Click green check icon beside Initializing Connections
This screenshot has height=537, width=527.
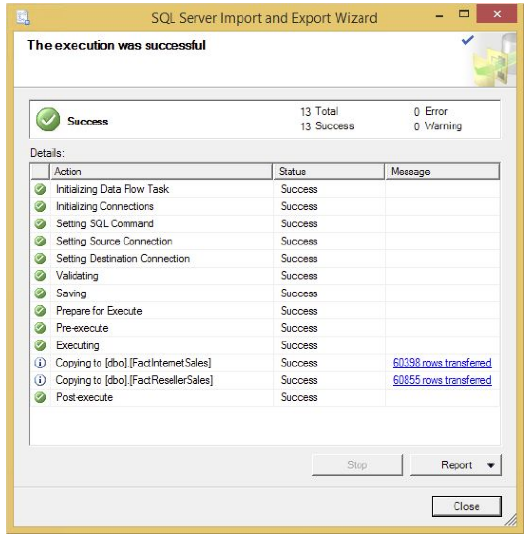point(40,206)
